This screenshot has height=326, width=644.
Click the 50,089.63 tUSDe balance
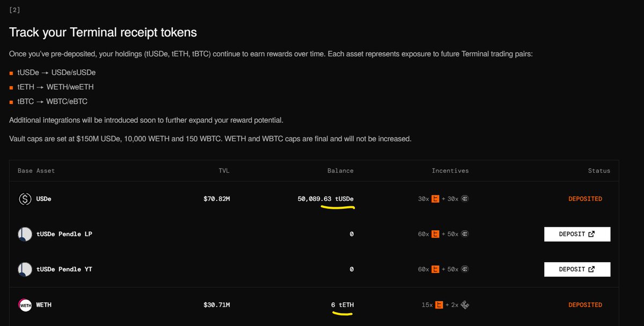326,199
